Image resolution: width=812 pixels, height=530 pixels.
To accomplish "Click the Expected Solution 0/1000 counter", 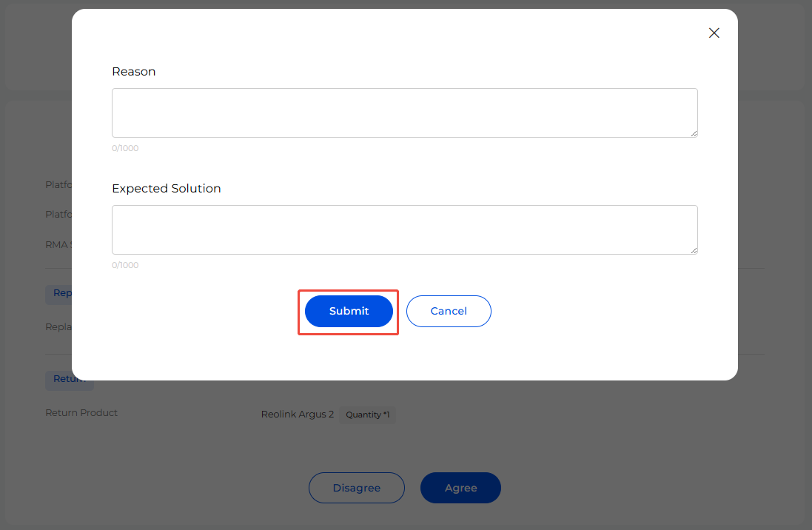I will 125,265.
